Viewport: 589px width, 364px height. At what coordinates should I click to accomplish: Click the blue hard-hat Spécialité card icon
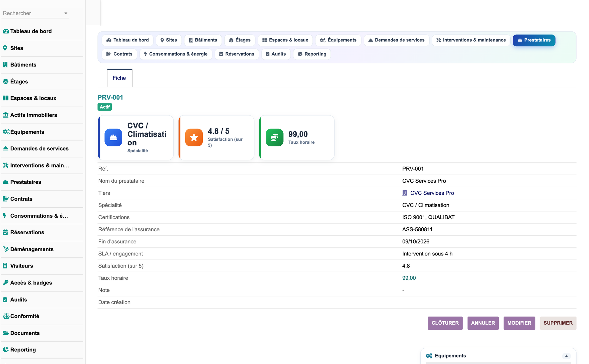[x=114, y=138]
